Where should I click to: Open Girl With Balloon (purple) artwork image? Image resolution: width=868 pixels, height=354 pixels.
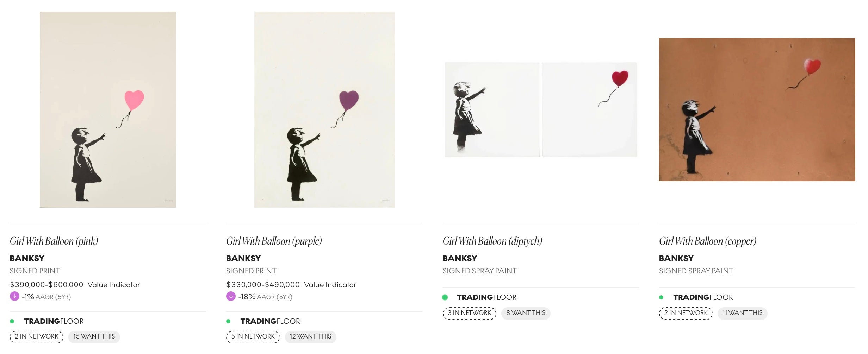click(x=324, y=109)
